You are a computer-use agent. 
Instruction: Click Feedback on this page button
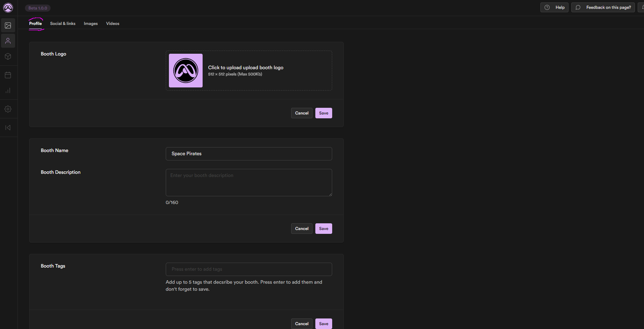click(603, 7)
